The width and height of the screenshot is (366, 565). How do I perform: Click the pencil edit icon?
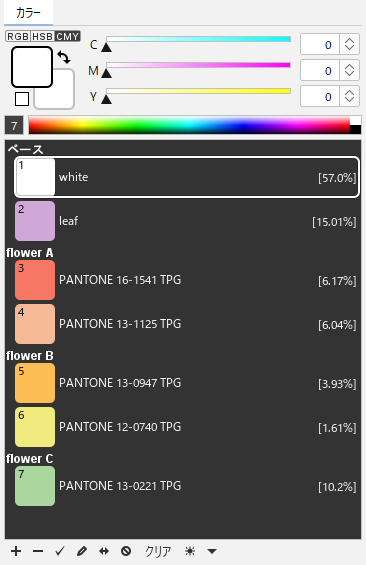pos(82,551)
